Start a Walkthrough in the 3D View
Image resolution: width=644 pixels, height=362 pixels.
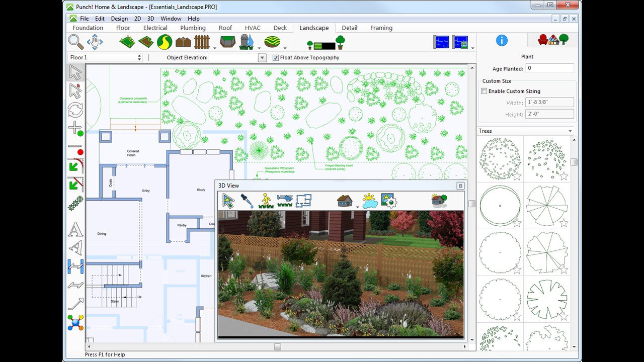tap(265, 201)
